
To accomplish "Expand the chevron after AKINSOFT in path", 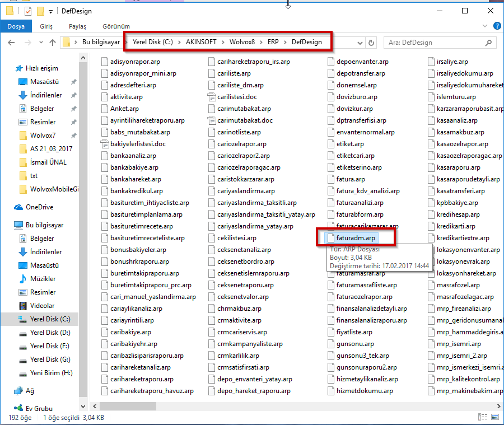I will [223, 42].
